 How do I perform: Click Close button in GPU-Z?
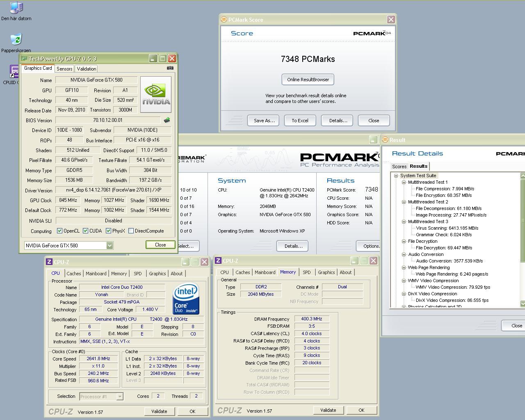point(160,245)
